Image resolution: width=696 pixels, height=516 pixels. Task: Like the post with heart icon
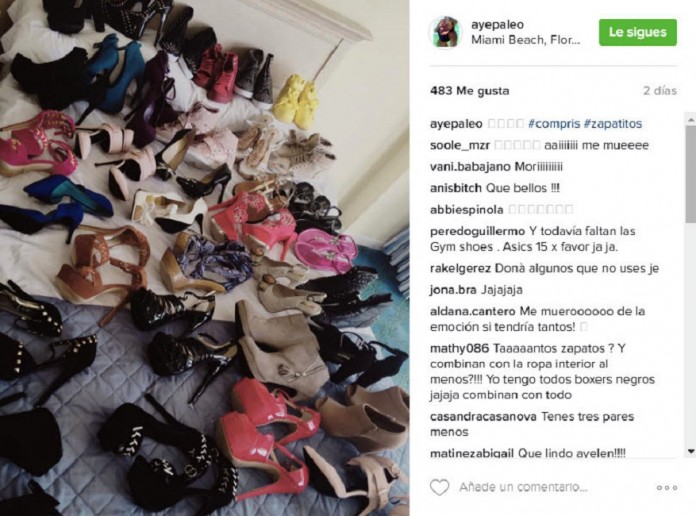pos(439,487)
